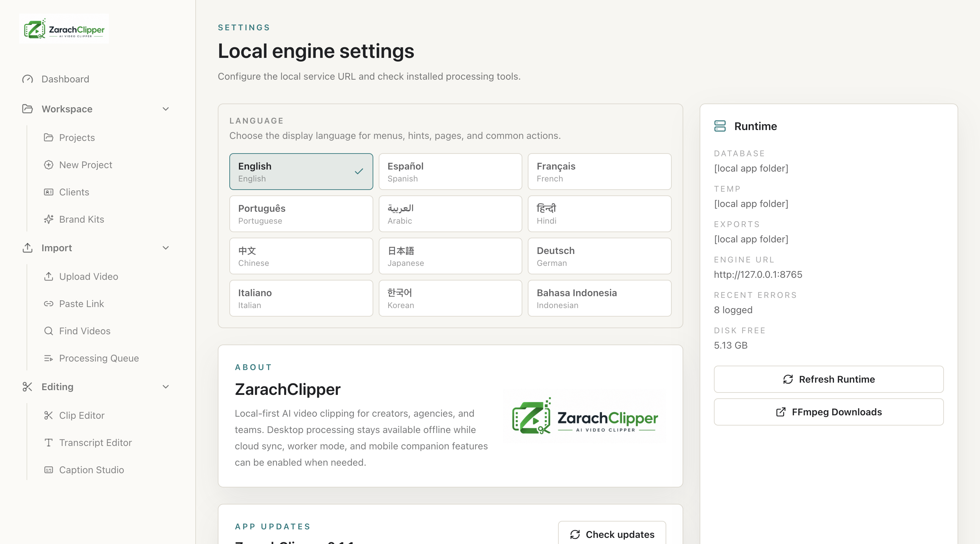The image size is (980, 544).
Task: Click the Brand Kits sparkle icon
Action: tap(48, 219)
